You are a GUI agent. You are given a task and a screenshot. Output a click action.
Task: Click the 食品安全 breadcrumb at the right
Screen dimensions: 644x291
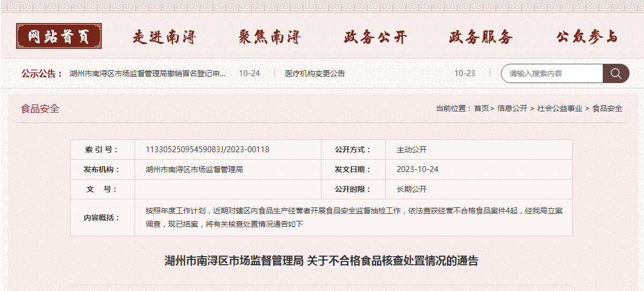[x=607, y=108]
